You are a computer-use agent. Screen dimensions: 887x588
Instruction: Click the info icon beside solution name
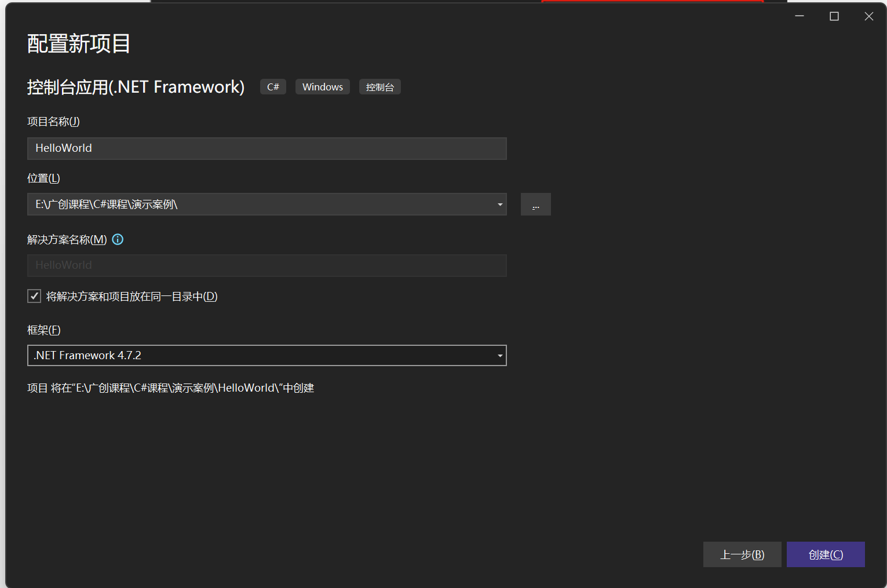(x=118, y=239)
